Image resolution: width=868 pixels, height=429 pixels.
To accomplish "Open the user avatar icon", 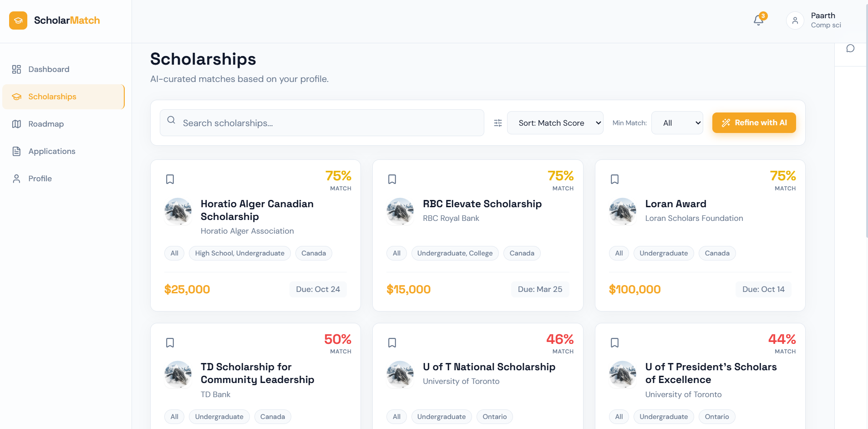I will tap(795, 20).
